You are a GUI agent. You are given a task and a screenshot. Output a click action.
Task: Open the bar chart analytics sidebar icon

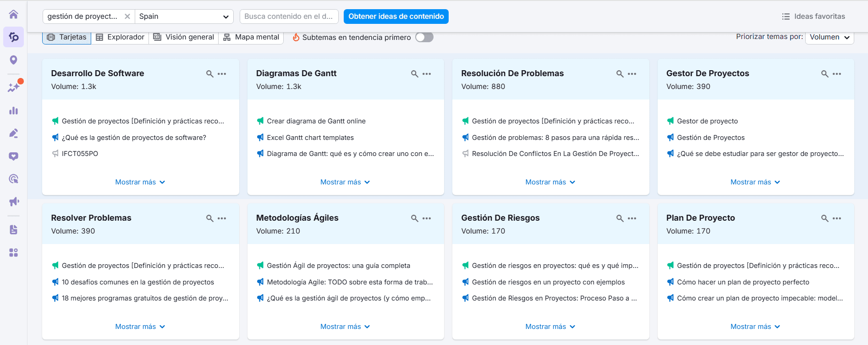(x=13, y=111)
